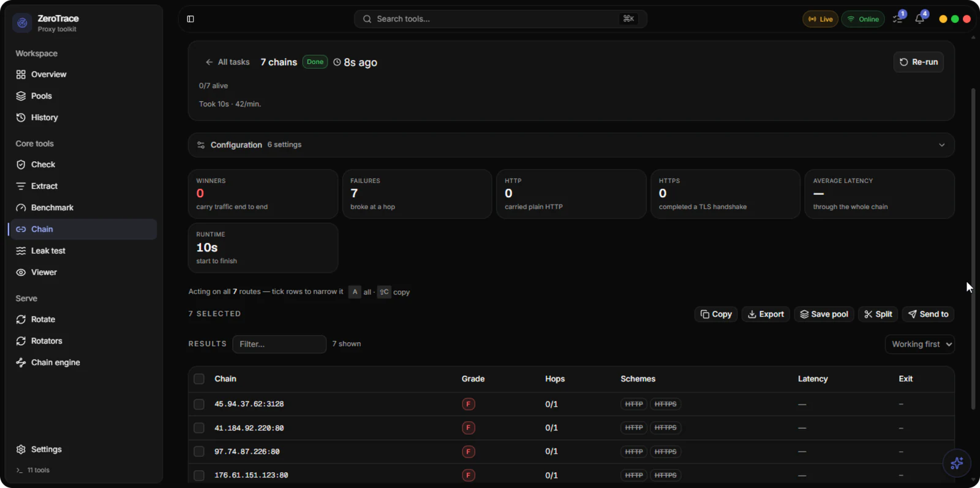The width and height of the screenshot is (980, 488).
Task: Open the Overview page
Action: tap(83, 74)
